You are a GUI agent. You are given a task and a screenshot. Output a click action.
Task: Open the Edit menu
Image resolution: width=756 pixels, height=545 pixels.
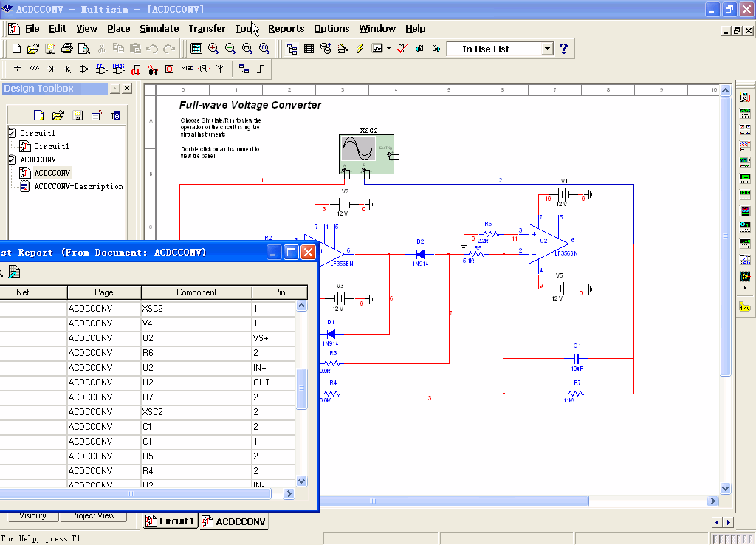point(58,29)
